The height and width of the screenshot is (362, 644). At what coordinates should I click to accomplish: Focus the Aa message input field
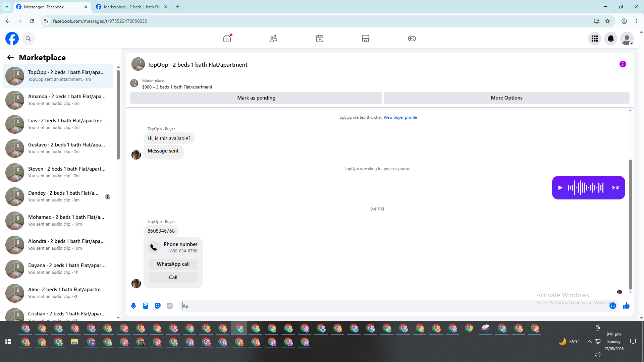pyautogui.click(x=394, y=306)
